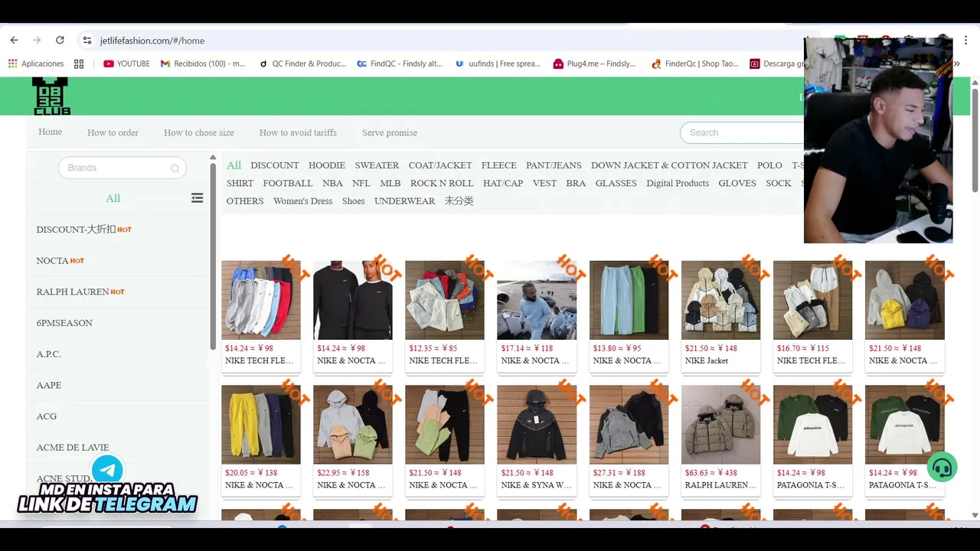
Task: Open the $20.05 NIKE & NOCTA pants thumbnail
Action: click(x=261, y=425)
